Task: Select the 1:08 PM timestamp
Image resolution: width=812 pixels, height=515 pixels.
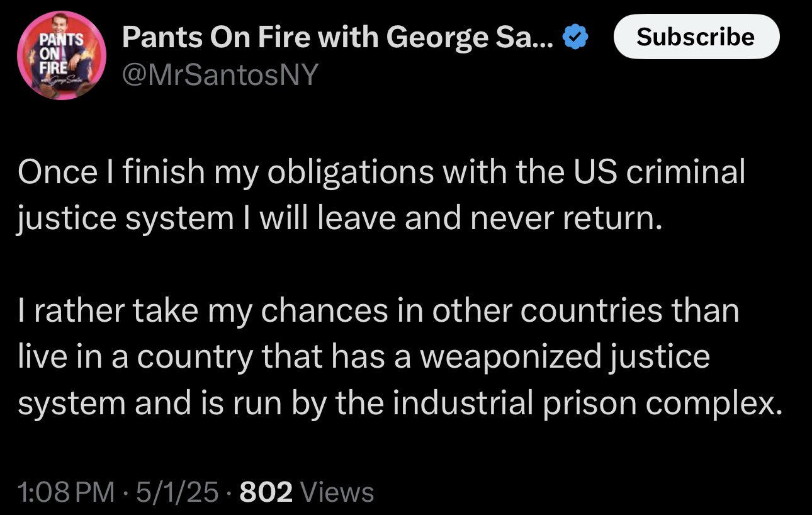Action: (x=66, y=492)
